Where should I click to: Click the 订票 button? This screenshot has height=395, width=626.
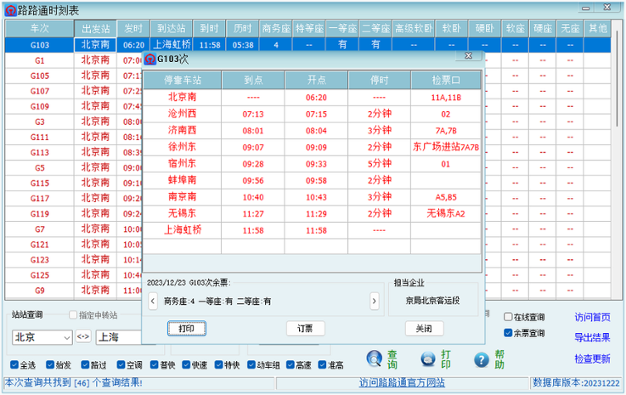[305, 328]
